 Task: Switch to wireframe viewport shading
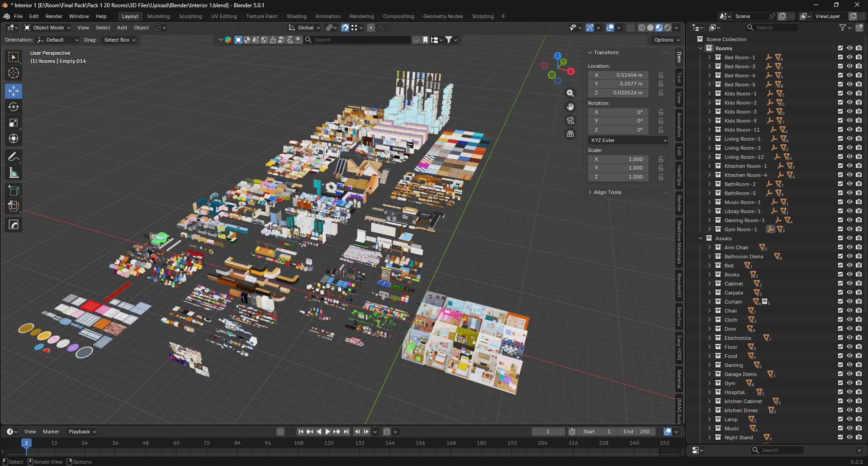pyautogui.click(x=642, y=28)
